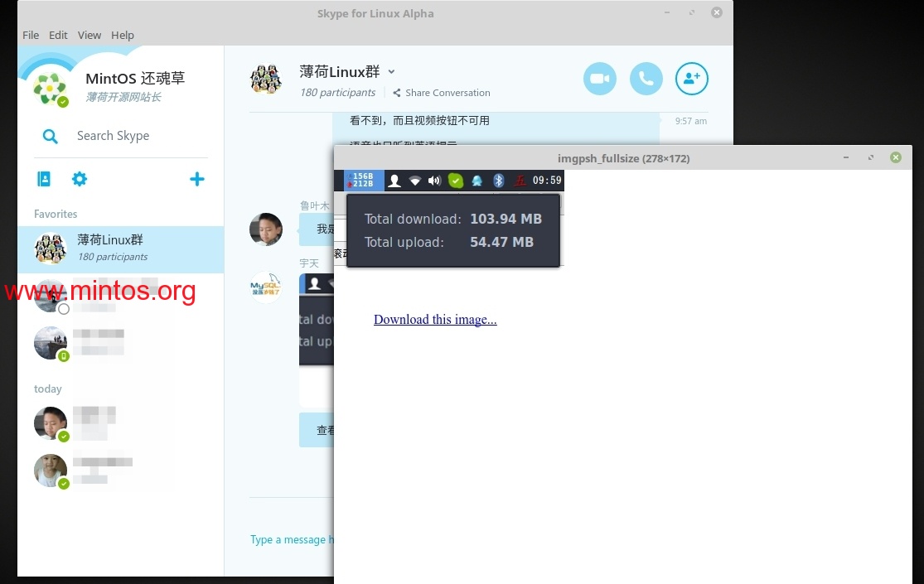Open the File menu
This screenshot has width=924, height=584.
pyautogui.click(x=31, y=36)
